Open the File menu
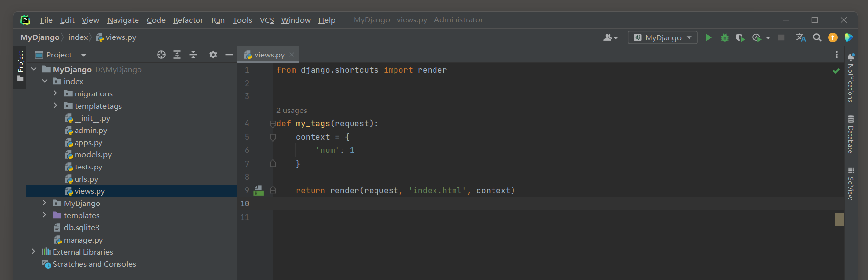This screenshot has height=280, width=868. pos(46,20)
